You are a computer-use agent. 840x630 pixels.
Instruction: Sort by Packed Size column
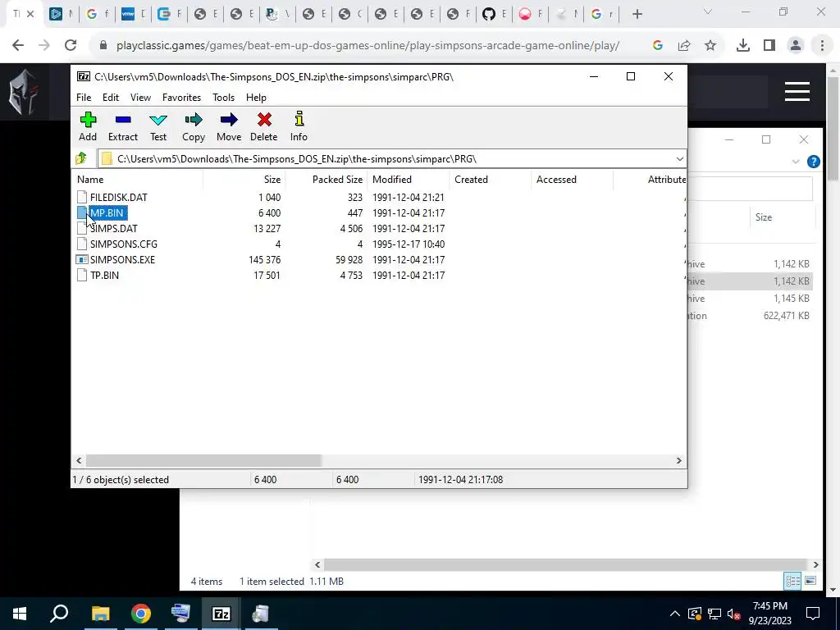coord(326,180)
